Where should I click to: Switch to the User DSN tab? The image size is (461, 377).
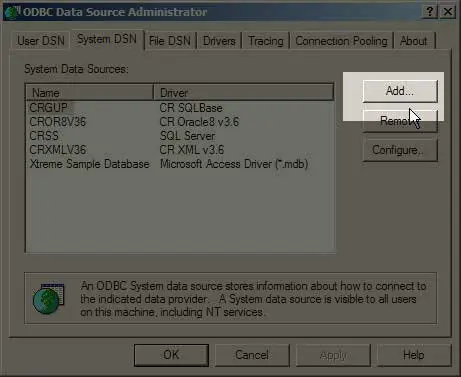41,41
